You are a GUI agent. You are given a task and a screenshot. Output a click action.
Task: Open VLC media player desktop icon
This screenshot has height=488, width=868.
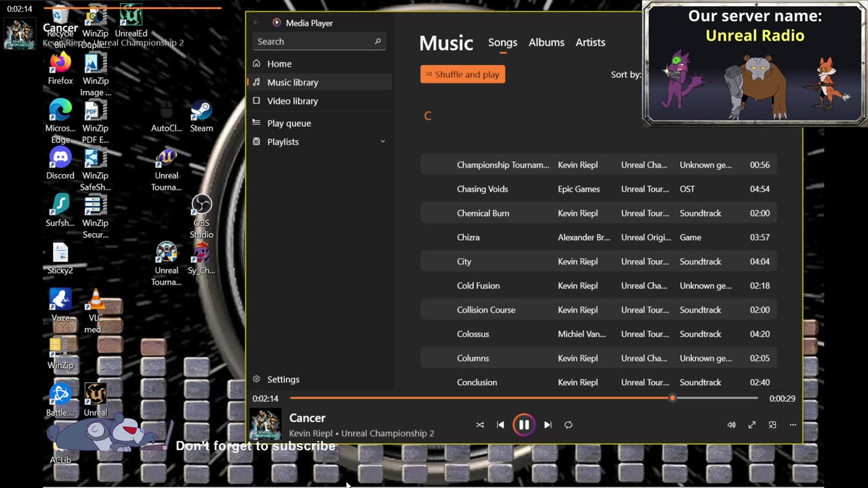tap(96, 312)
